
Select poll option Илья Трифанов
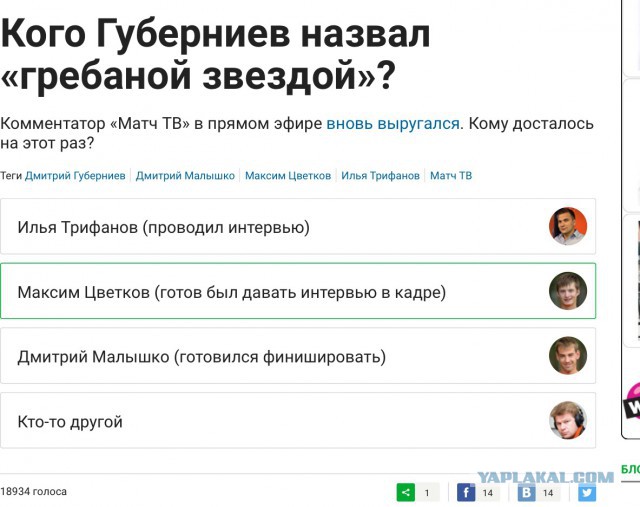[298, 227]
